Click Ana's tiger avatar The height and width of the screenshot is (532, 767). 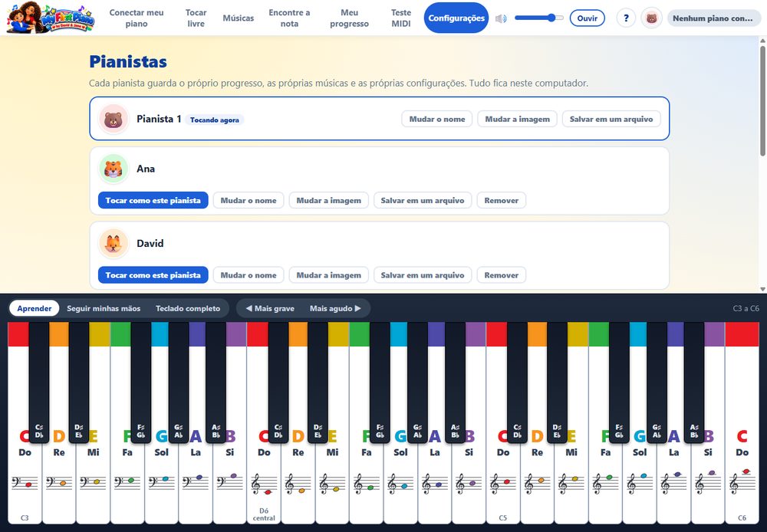pos(114,169)
